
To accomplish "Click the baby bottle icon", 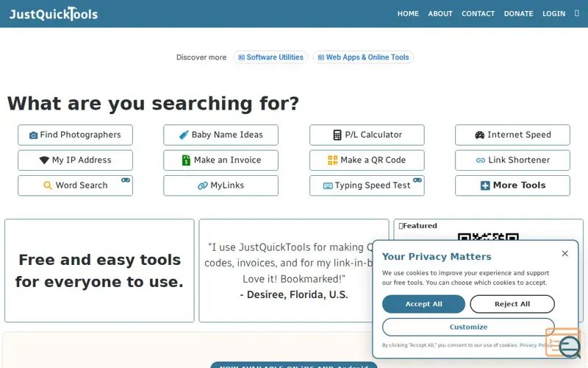I will point(184,135).
